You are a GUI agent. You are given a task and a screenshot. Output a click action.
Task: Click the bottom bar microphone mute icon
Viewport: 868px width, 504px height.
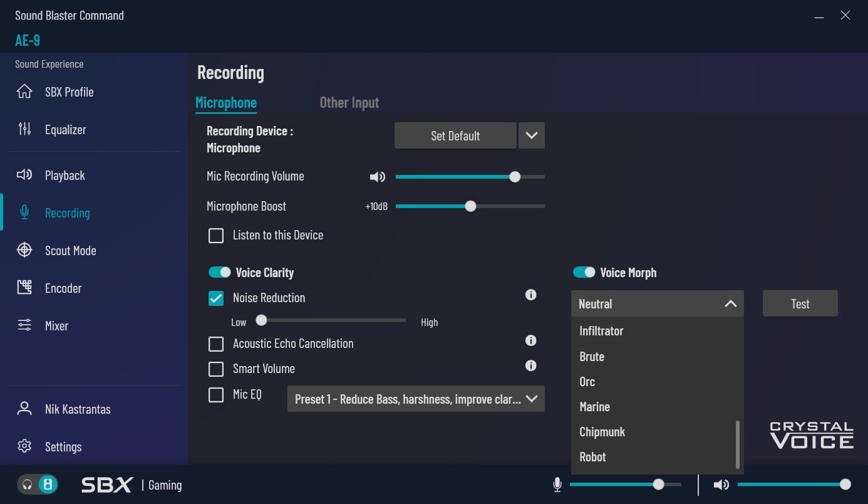pyautogui.click(x=557, y=485)
